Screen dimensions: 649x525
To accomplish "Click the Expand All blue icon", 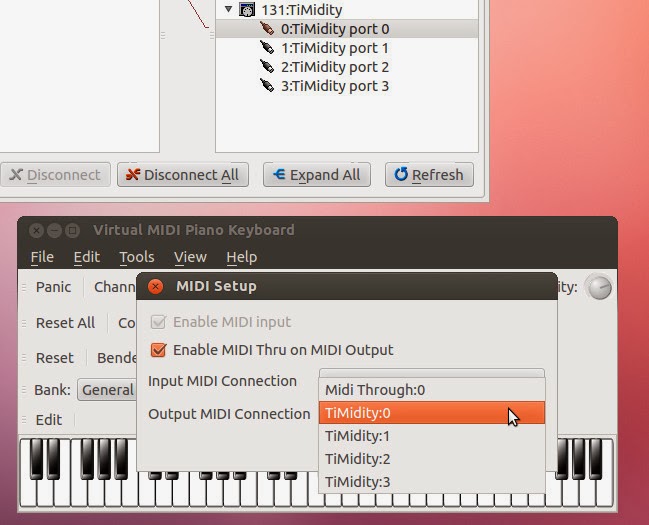I will [x=279, y=174].
